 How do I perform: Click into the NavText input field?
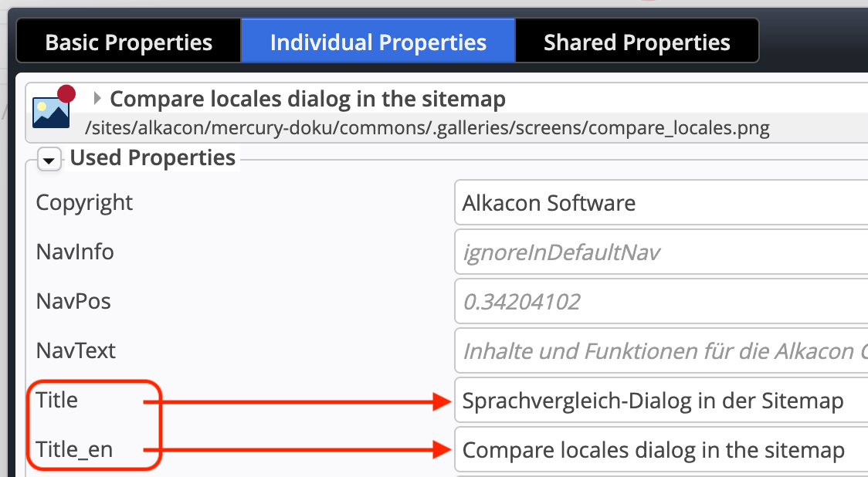point(660,351)
